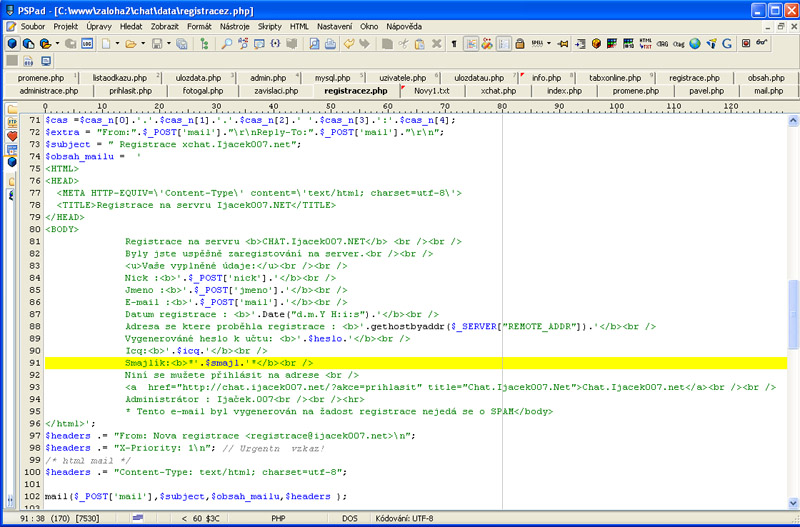Click highlighted code line 91 with Smajlik

208,364
